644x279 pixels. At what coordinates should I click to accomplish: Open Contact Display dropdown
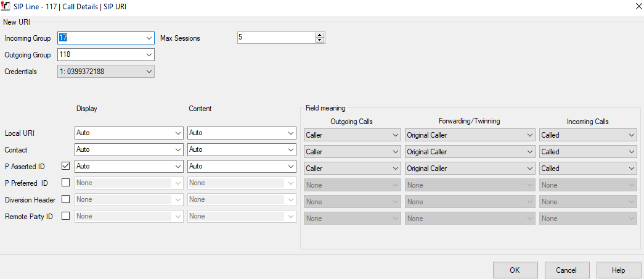click(178, 149)
